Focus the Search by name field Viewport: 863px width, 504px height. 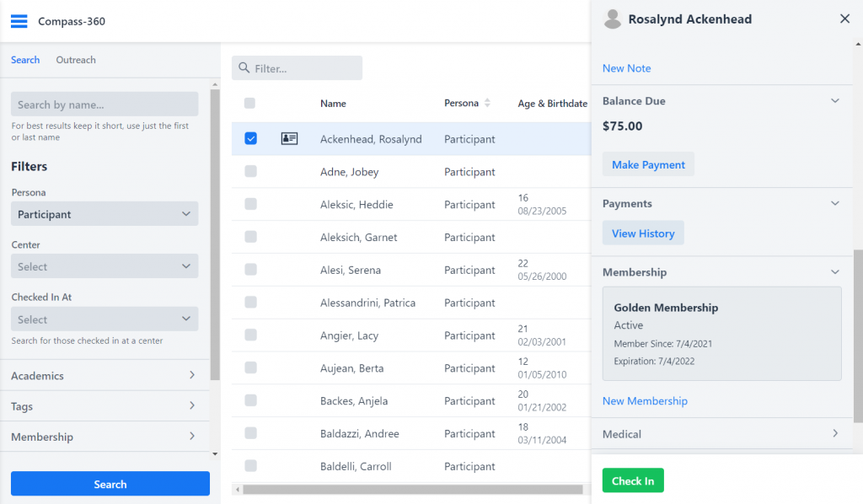click(105, 105)
